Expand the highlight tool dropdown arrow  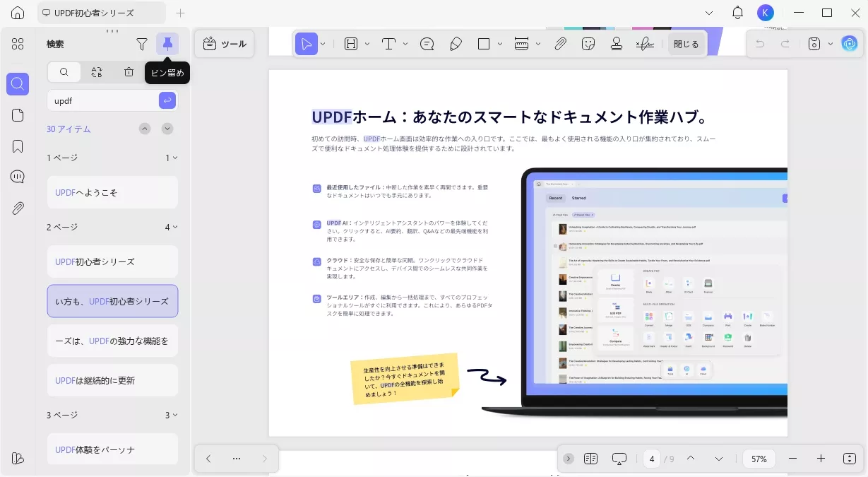click(367, 44)
